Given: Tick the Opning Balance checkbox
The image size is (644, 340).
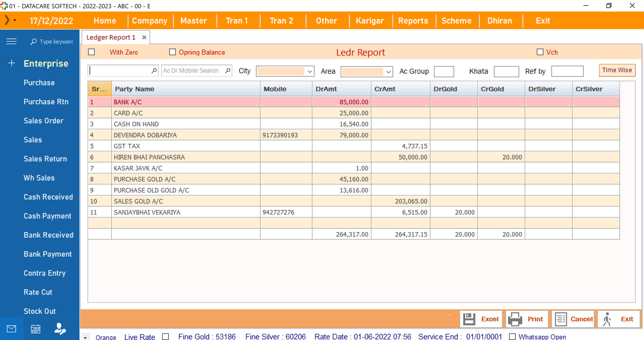Looking at the screenshot, I should pos(173,52).
